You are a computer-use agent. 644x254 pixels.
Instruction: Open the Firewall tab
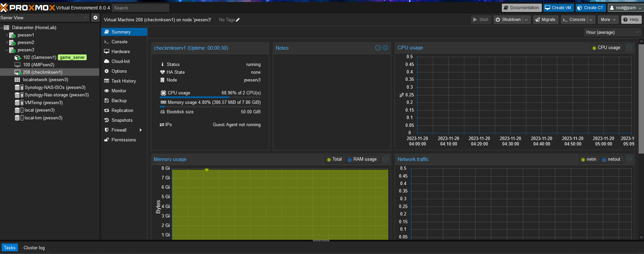pyautogui.click(x=124, y=130)
